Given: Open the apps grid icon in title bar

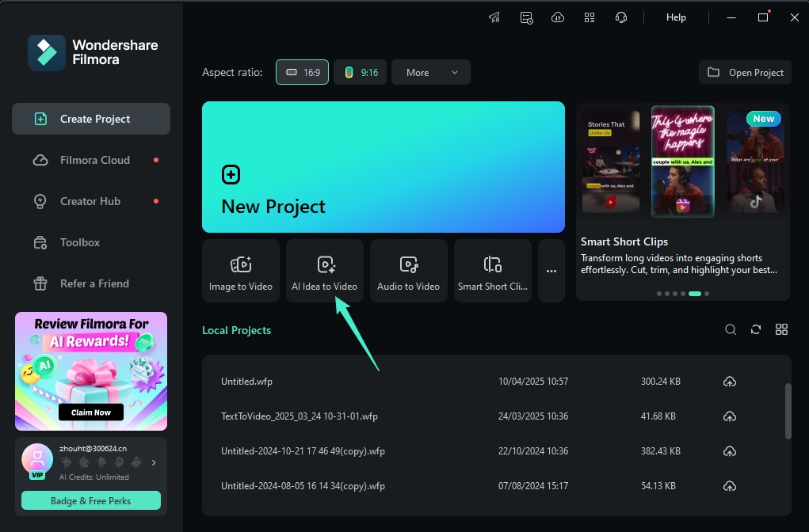Looking at the screenshot, I should pos(590,17).
